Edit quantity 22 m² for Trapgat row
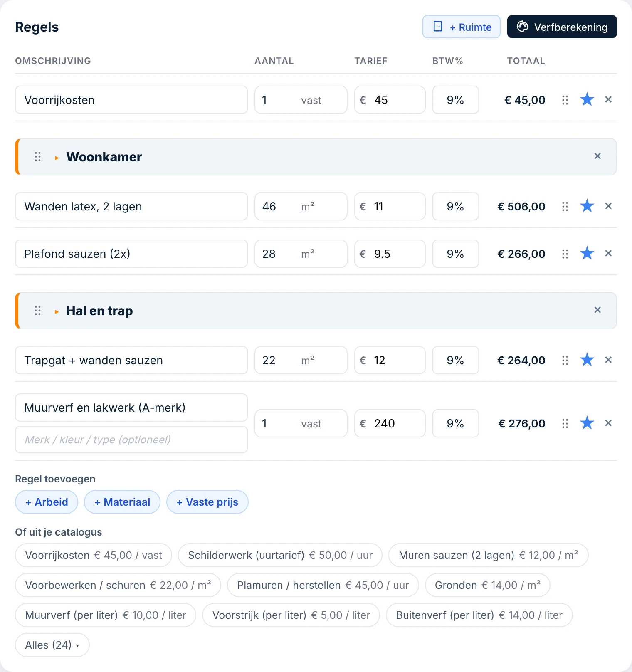Screen dimensions: 632x672 coord(301,360)
